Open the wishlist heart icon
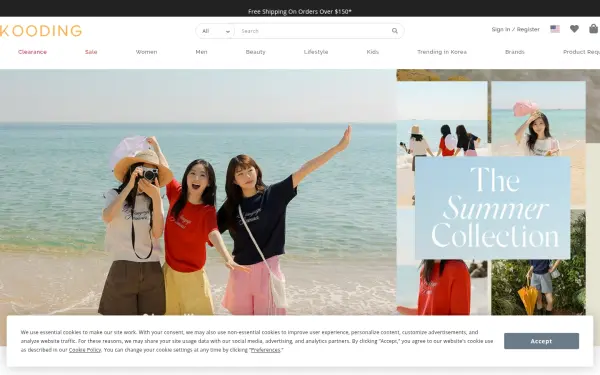 coord(574,29)
